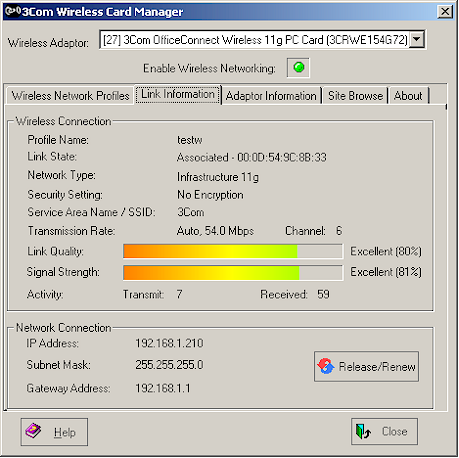
Task: Select the Link Information tab
Action: 178,94
